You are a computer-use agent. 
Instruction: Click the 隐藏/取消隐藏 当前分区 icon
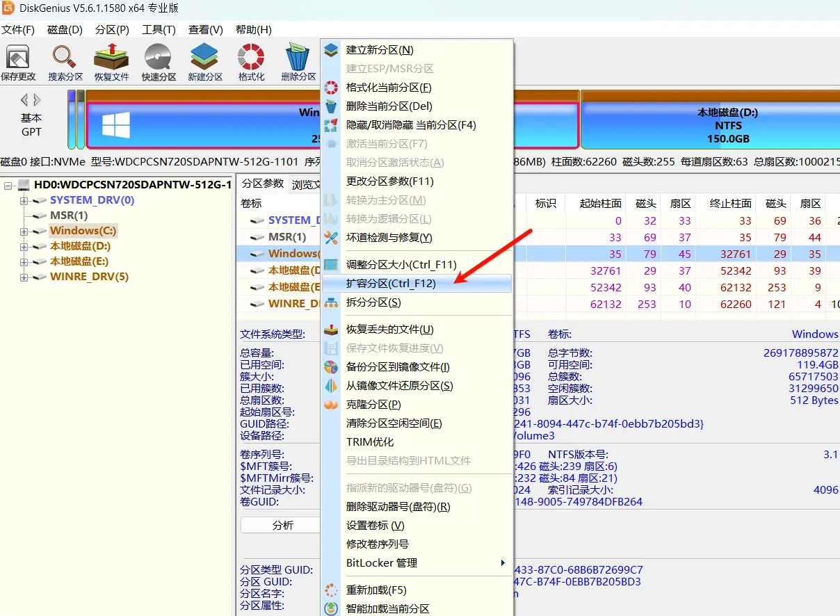332,125
